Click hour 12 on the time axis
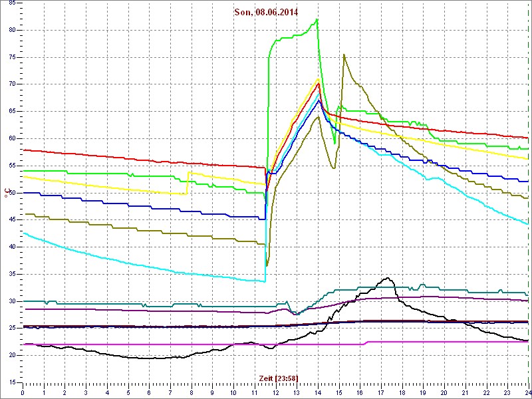The height and width of the screenshot is (399, 532). pyautogui.click(x=275, y=393)
